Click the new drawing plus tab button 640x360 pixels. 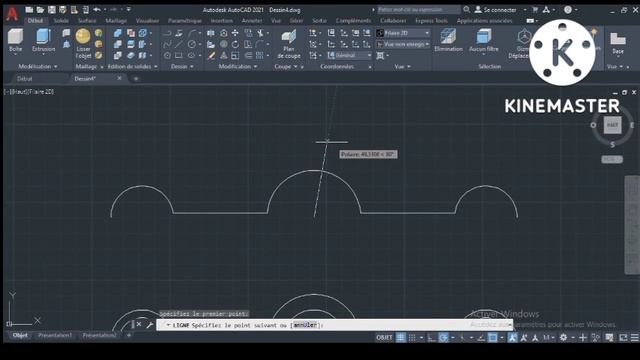(x=136, y=79)
